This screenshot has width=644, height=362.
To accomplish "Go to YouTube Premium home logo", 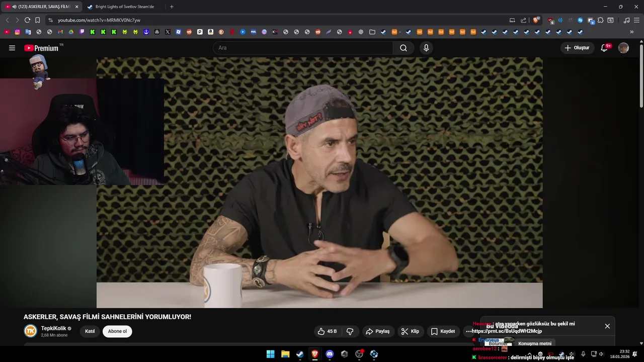I will [x=42, y=48].
